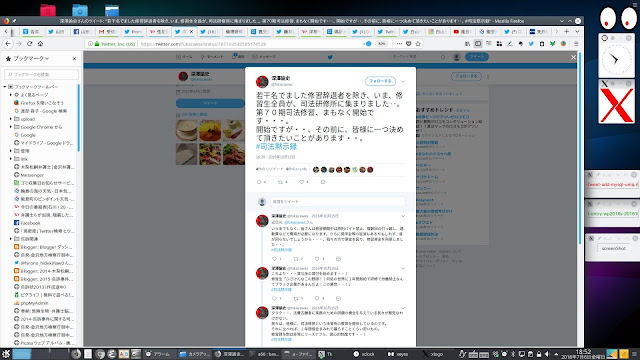Expand 'Google Chrome から' bookmark folder
The image size is (640, 360).
pyautogui.click(x=11, y=127)
